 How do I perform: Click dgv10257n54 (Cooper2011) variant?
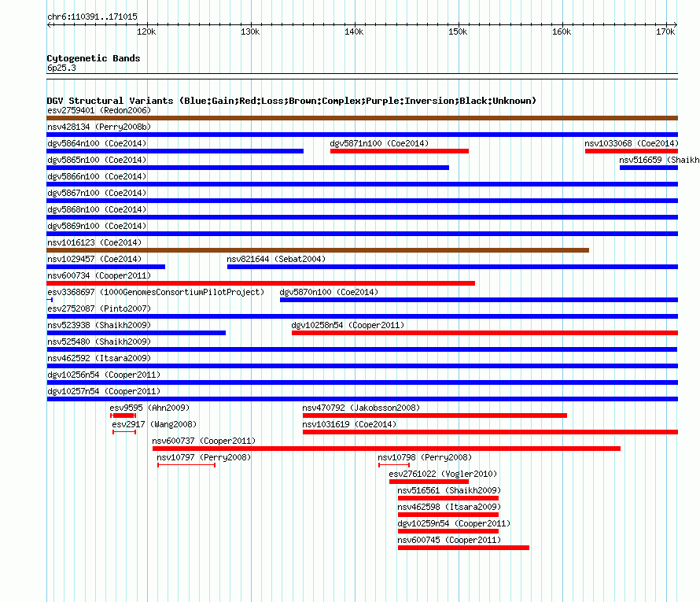pyautogui.click(x=362, y=399)
